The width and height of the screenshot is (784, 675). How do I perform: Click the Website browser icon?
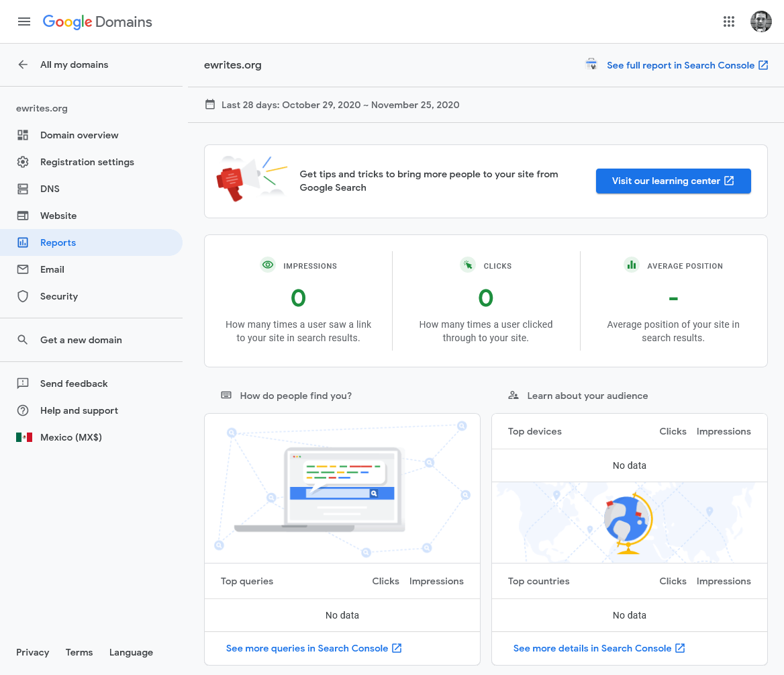(x=23, y=216)
